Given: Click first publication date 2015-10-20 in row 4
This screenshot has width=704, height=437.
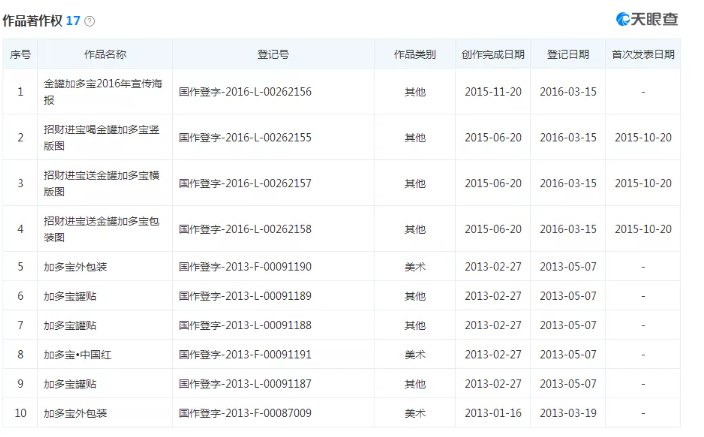Looking at the screenshot, I should pyautogui.click(x=643, y=229).
